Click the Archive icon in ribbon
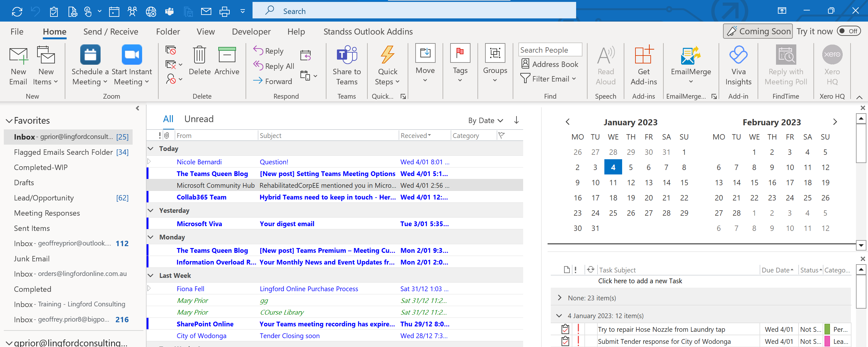Screen dimensions: 868x347 click(x=227, y=55)
